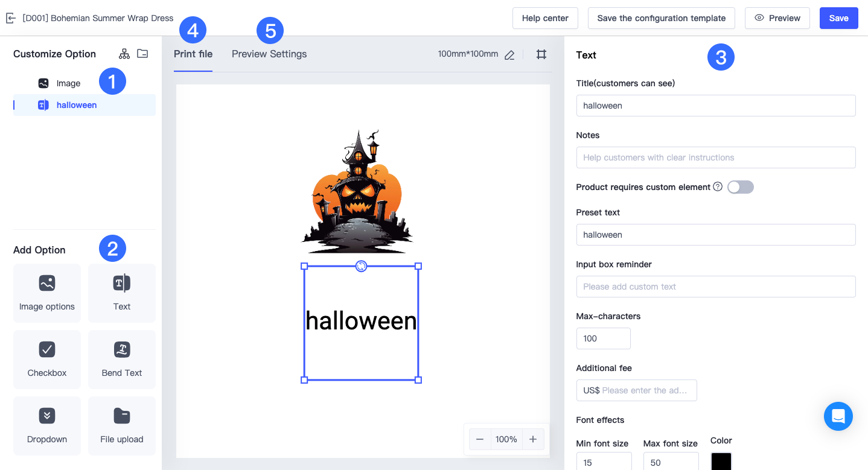The image size is (868, 470).
Task: Add a Checkbox option element
Action: click(x=46, y=360)
